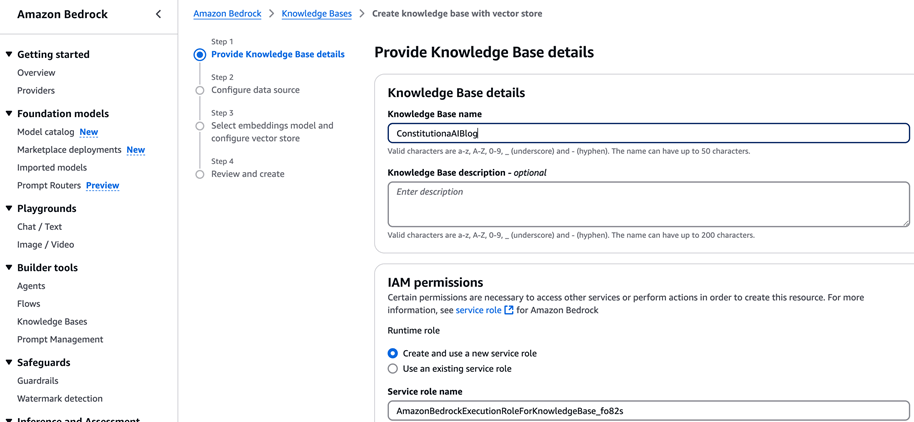Click the Step 4 wizard indicator circle
The width and height of the screenshot is (914, 422).
[x=200, y=174]
